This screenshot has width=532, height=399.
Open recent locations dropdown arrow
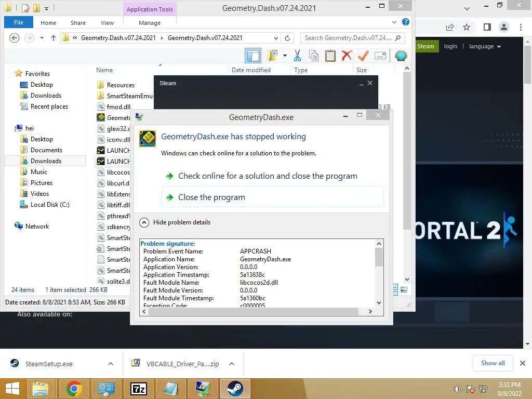(x=42, y=37)
